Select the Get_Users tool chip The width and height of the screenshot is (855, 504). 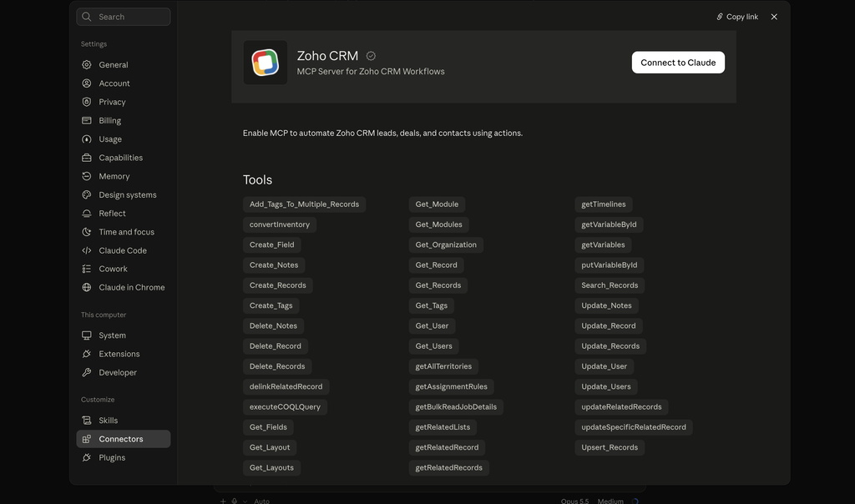coord(433,346)
